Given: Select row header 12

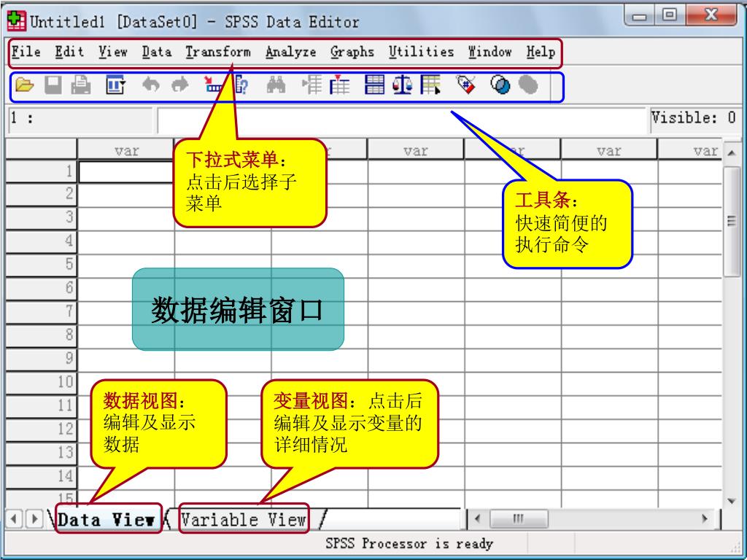Looking at the screenshot, I should tap(42, 429).
